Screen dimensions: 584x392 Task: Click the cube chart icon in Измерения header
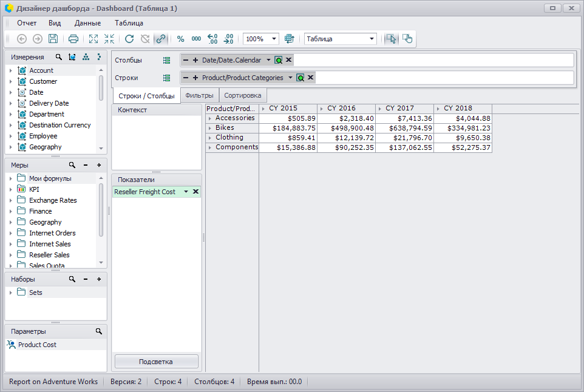coord(72,57)
